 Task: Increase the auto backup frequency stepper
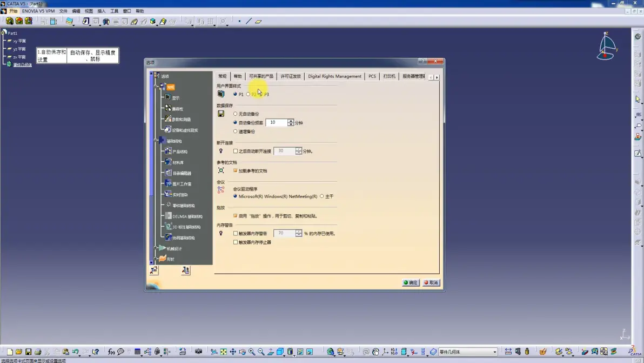pyautogui.click(x=291, y=121)
